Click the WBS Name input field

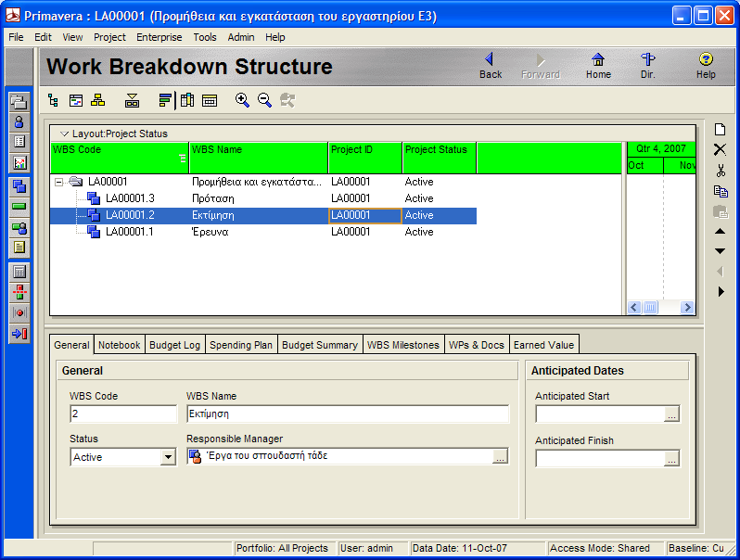pos(348,414)
